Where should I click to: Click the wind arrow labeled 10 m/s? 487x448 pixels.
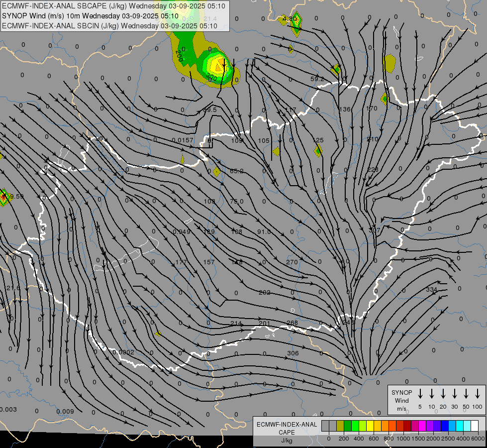[432, 394]
